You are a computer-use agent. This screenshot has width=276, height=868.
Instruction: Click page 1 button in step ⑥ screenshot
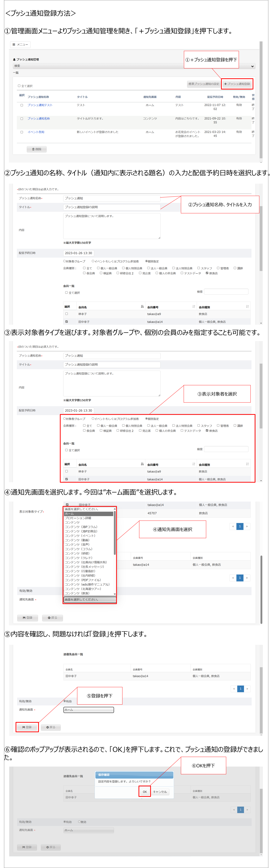click(x=241, y=809)
